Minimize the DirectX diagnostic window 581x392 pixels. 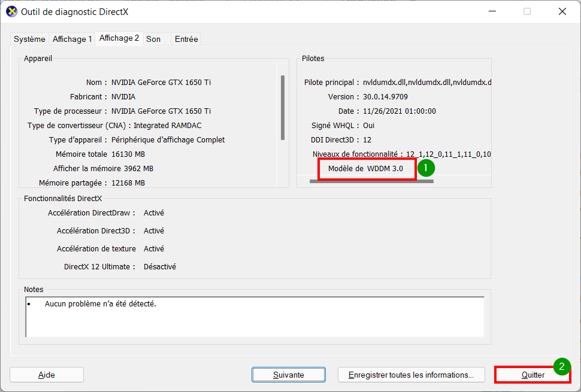[492, 12]
